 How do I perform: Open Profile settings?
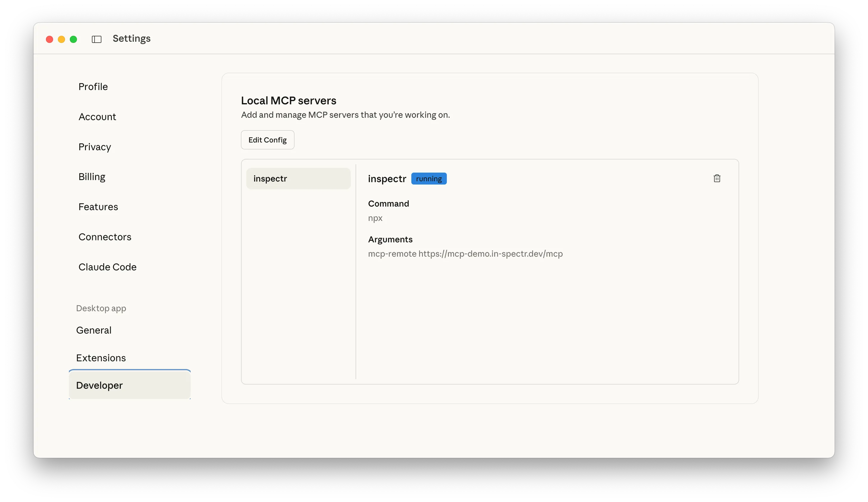[93, 87]
